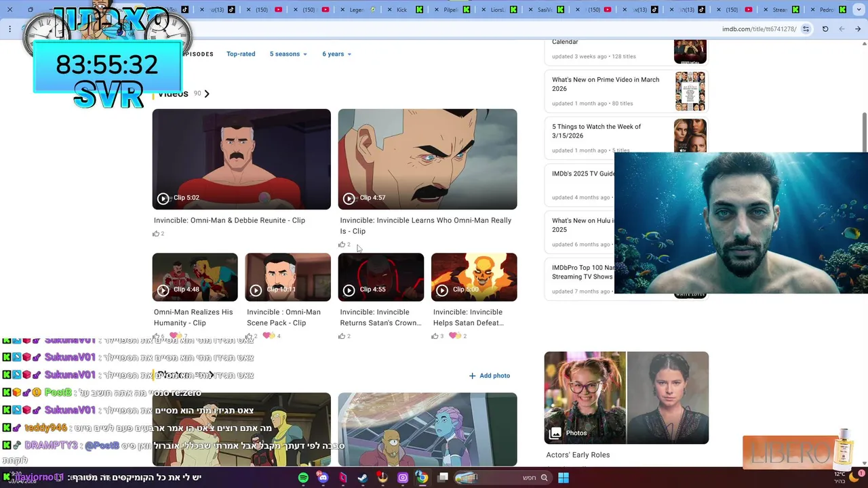Open Steam from the taskbar
The image size is (868, 488).
(363, 478)
